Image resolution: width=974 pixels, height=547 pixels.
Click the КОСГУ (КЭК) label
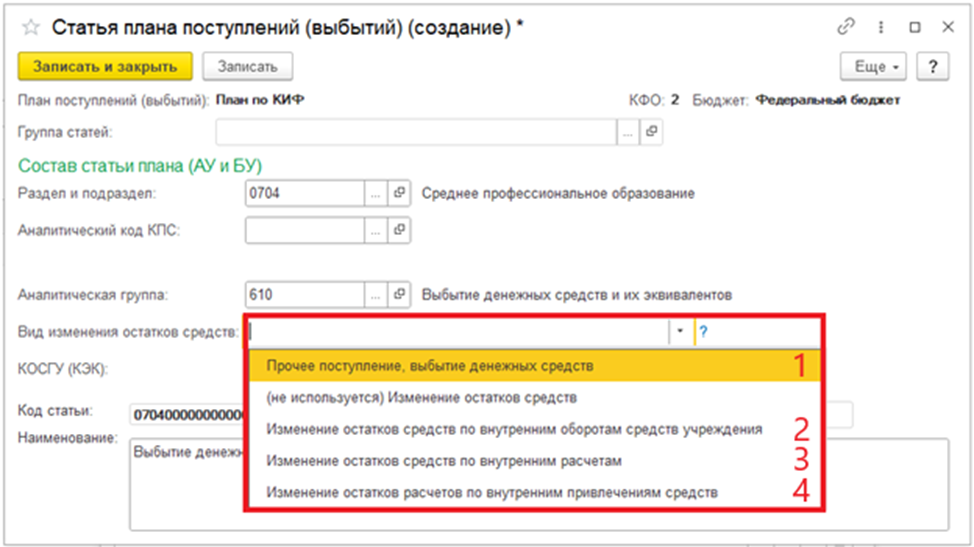pyautogui.click(x=63, y=369)
